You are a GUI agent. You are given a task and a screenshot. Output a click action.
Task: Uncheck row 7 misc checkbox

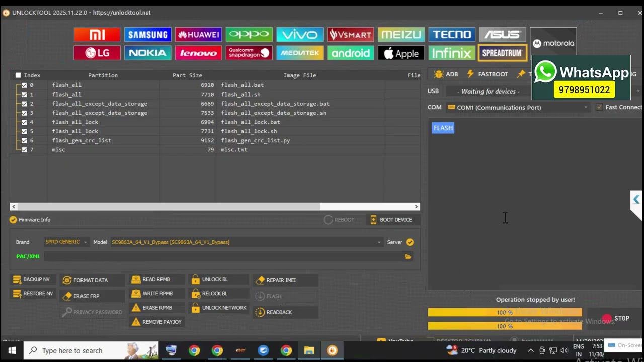[24, 150]
